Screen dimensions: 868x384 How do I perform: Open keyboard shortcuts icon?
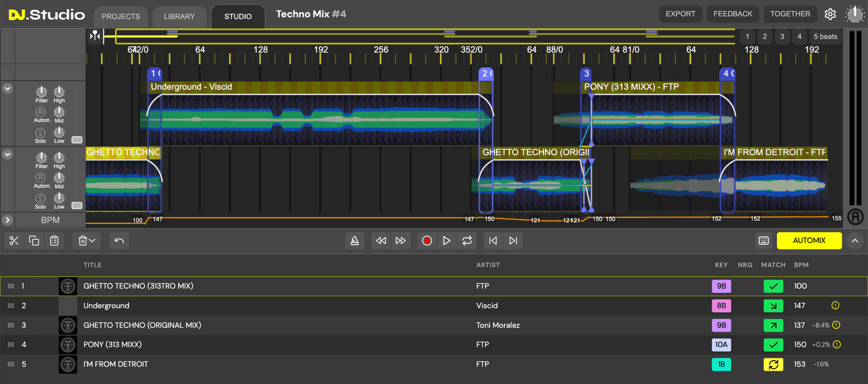(764, 241)
